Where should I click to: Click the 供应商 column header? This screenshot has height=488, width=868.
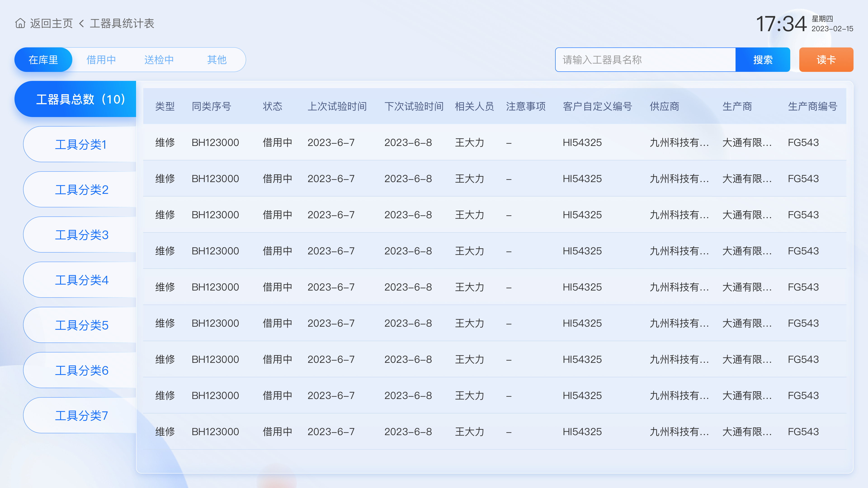(665, 106)
